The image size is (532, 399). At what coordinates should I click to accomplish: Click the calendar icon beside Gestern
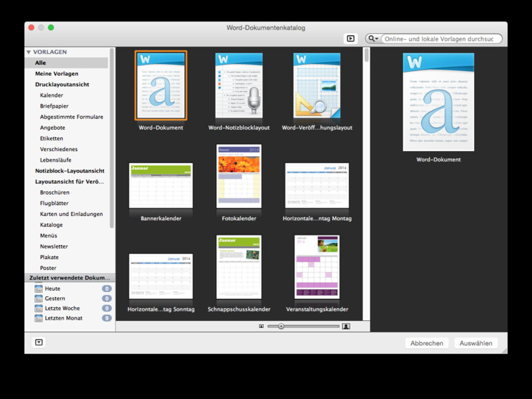click(x=39, y=298)
